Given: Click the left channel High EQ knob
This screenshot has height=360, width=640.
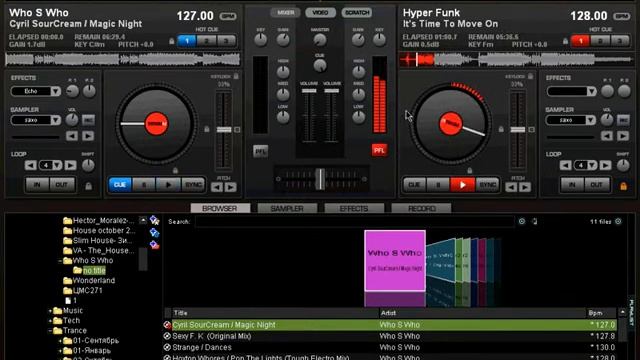Looking at the screenshot, I should click(x=283, y=72).
